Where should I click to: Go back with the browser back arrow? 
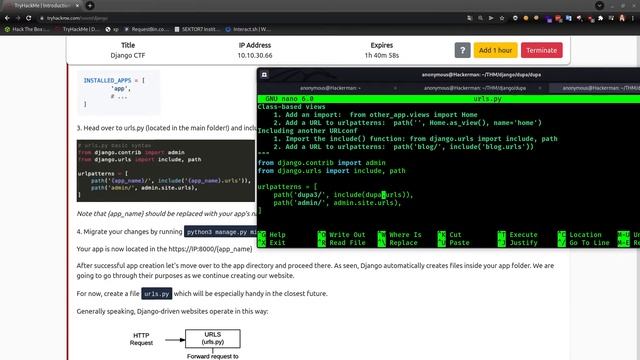[x=7, y=18]
